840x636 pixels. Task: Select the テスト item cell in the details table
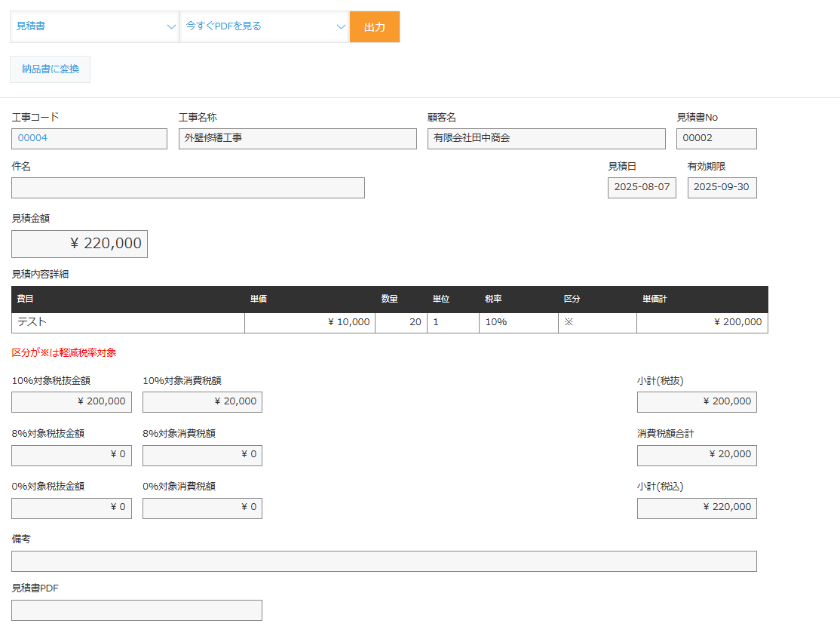coord(128,322)
